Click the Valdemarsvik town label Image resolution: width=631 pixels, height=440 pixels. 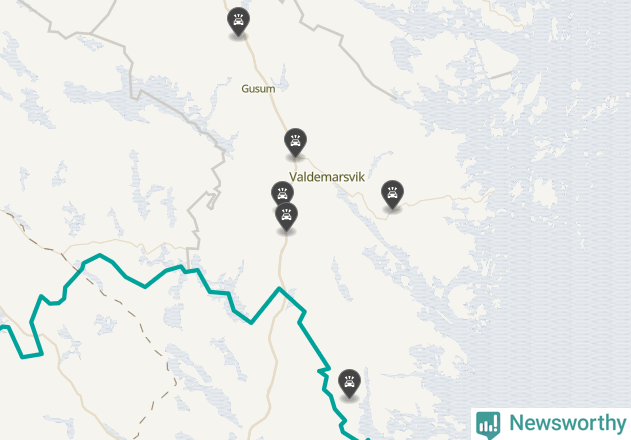[x=327, y=177]
